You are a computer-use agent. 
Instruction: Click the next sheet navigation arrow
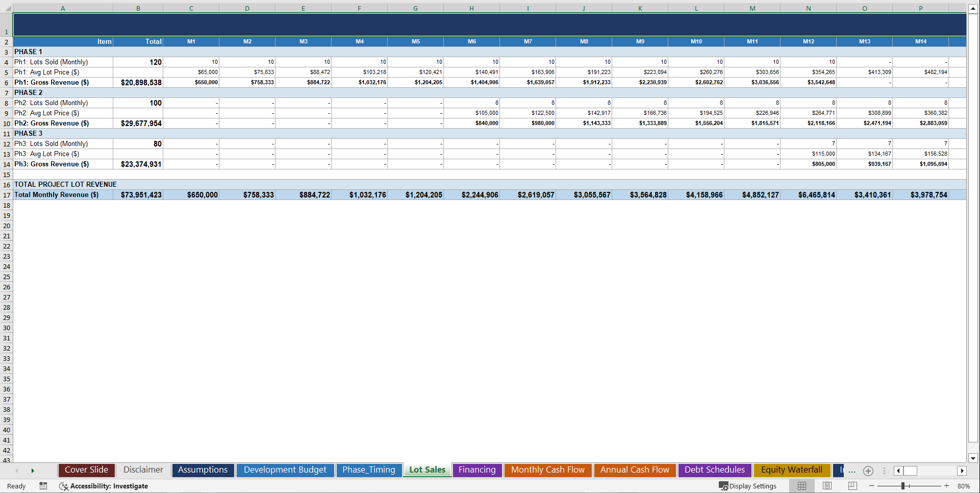[33, 471]
